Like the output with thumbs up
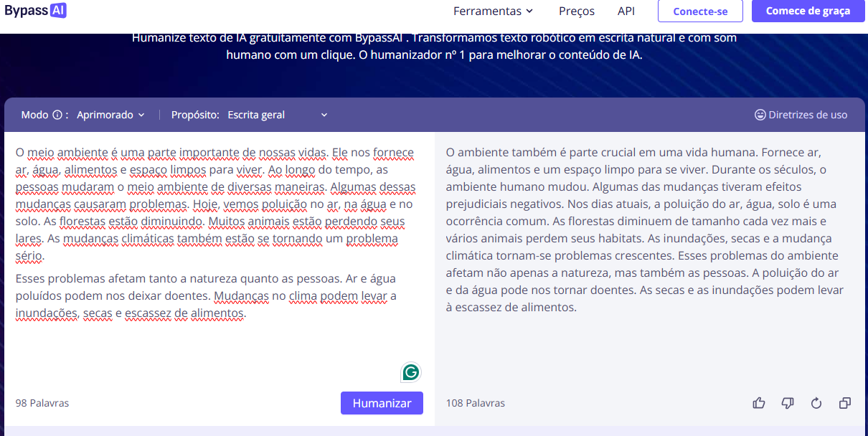This screenshot has height=436, width=868. tap(759, 403)
